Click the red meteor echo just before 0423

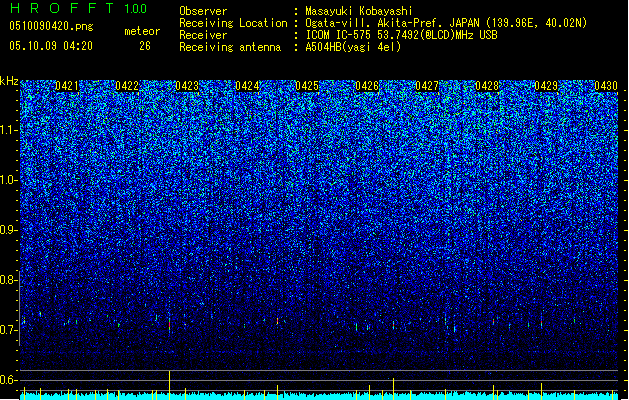(169, 324)
